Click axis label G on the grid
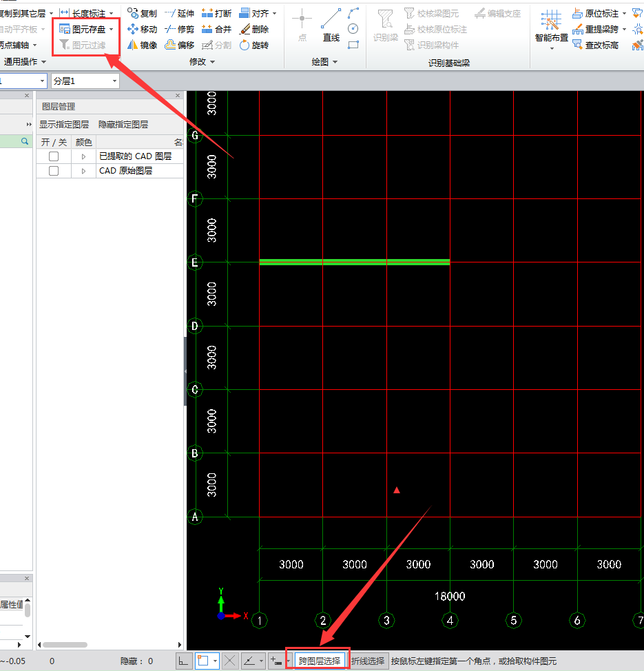The width and height of the screenshot is (644, 671). pyautogui.click(x=195, y=136)
